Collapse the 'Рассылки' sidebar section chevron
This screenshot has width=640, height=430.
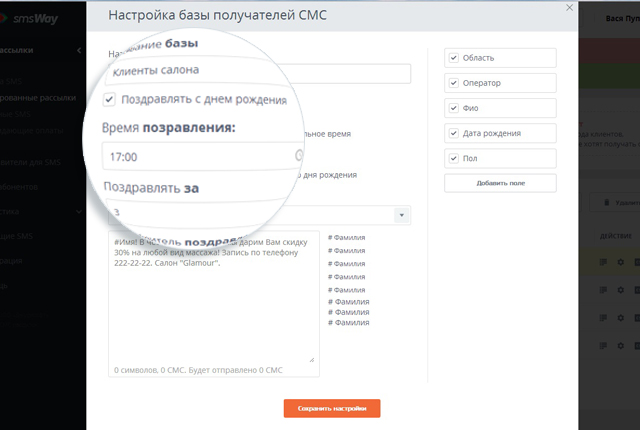click(x=79, y=51)
